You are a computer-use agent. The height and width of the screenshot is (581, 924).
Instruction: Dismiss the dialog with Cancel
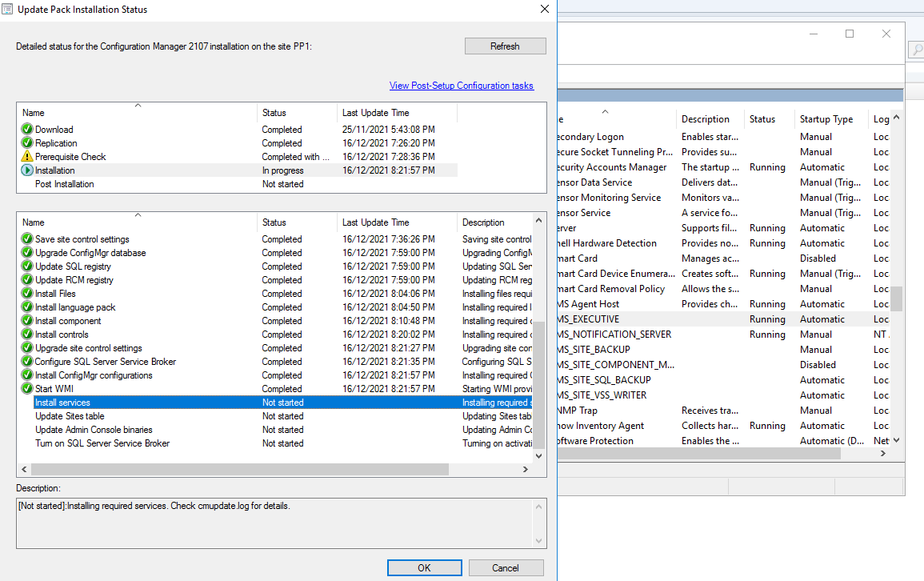[x=506, y=567]
